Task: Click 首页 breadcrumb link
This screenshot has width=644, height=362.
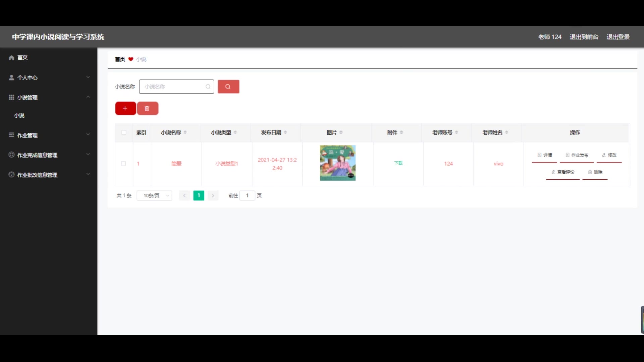Action: point(120,59)
